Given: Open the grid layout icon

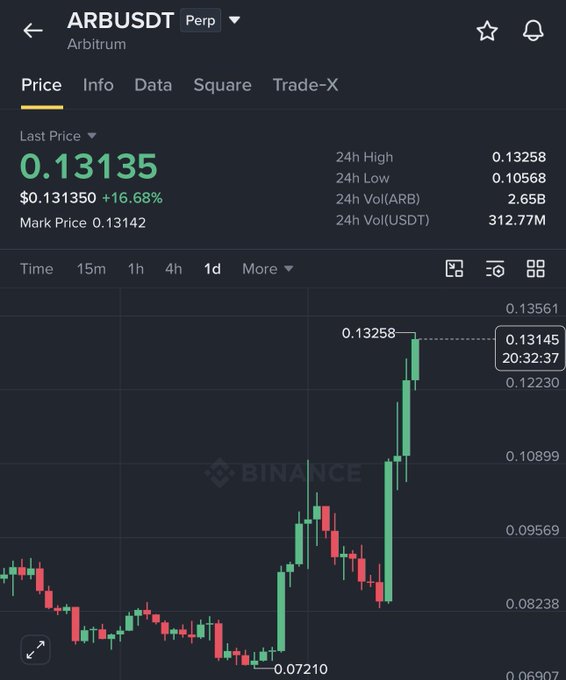Looking at the screenshot, I should click(536, 268).
